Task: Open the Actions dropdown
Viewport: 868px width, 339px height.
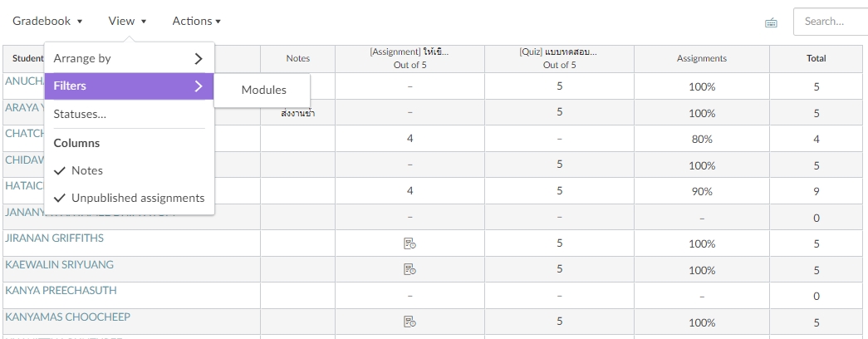Action: tap(196, 21)
